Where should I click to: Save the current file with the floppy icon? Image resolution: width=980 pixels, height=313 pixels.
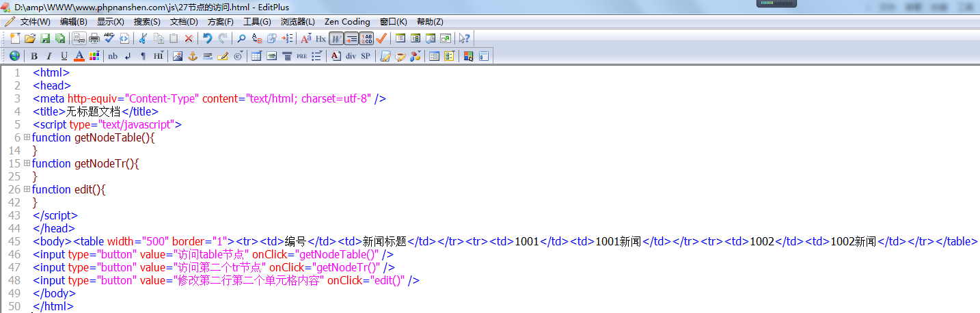tap(45, 38)
